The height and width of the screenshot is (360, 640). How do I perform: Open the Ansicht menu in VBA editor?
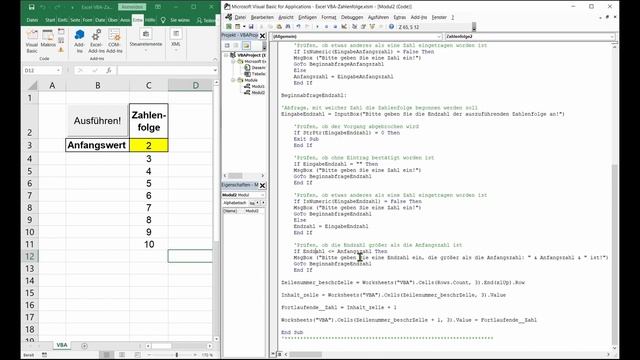point(286,17)
